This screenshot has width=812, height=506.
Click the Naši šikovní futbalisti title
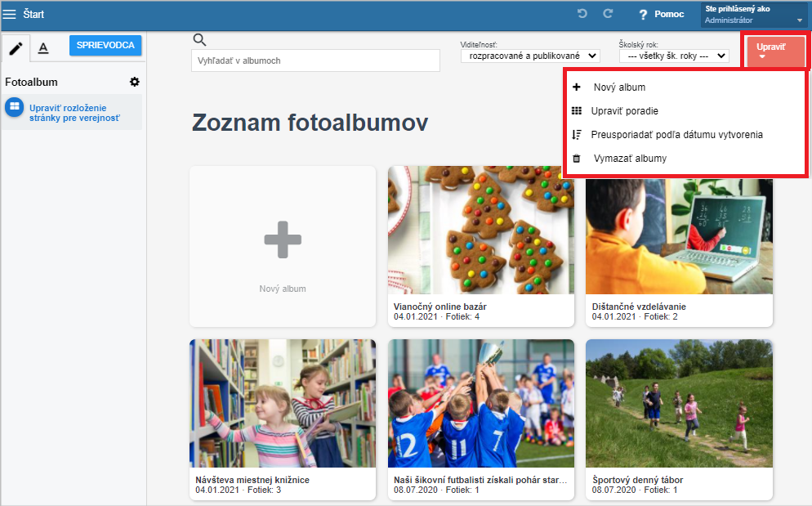tap(480, 480)
